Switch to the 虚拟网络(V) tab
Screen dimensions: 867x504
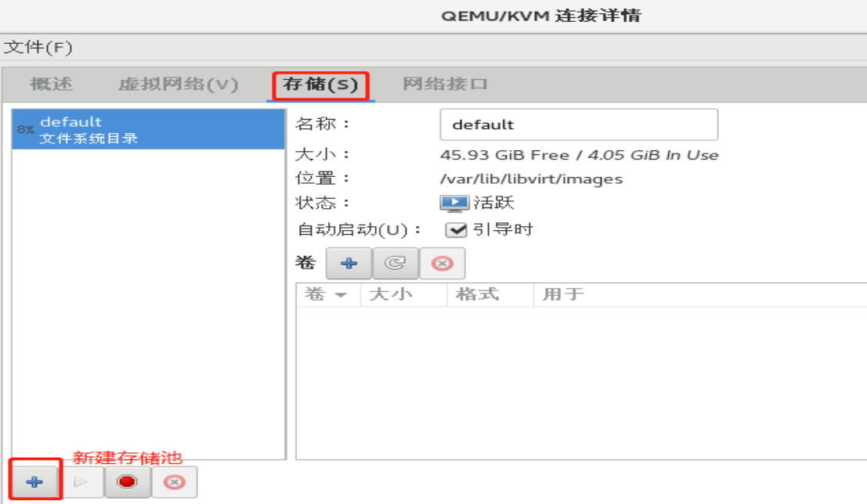178,84
